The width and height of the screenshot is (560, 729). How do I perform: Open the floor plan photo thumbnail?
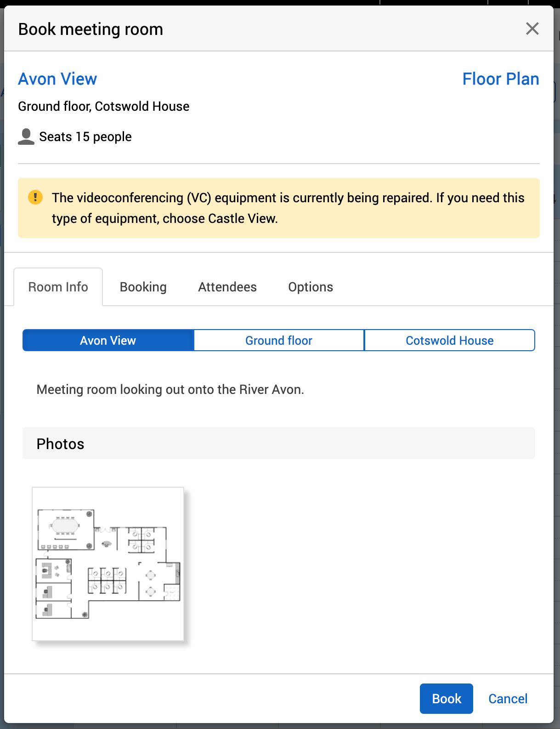(108, 564)
